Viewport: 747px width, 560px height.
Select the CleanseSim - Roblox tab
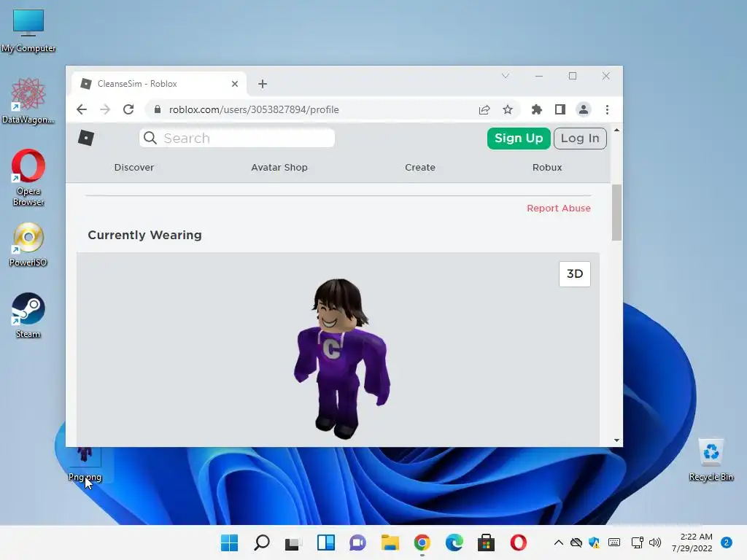click(159, 84)
